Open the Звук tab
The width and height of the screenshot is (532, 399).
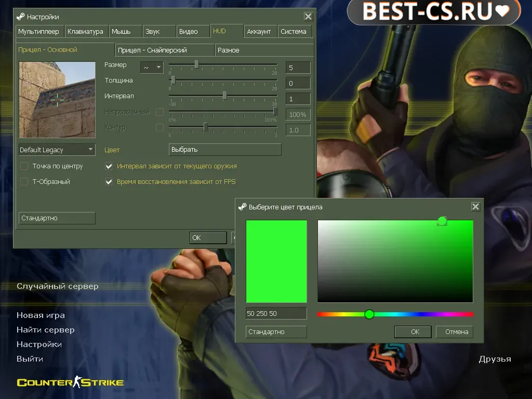pos(159,32)
